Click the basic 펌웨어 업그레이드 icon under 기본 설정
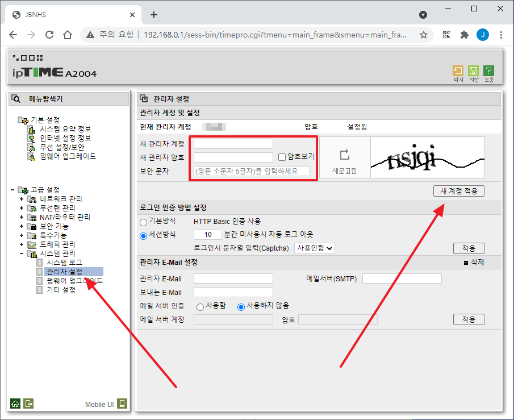Screen dimensions: 514x420 31,157
